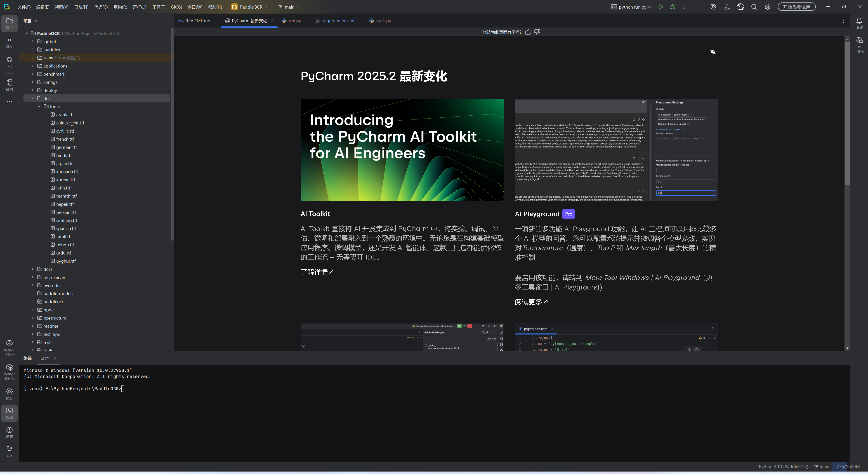Click the Python 3.10 (PaddleOCR) interpreter status

tap(783, 466)
